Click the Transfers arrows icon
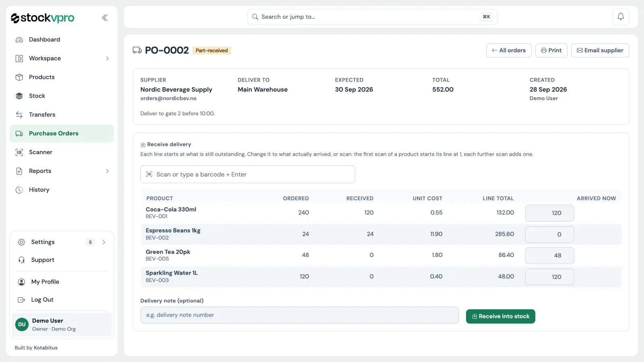 point(19,115)
